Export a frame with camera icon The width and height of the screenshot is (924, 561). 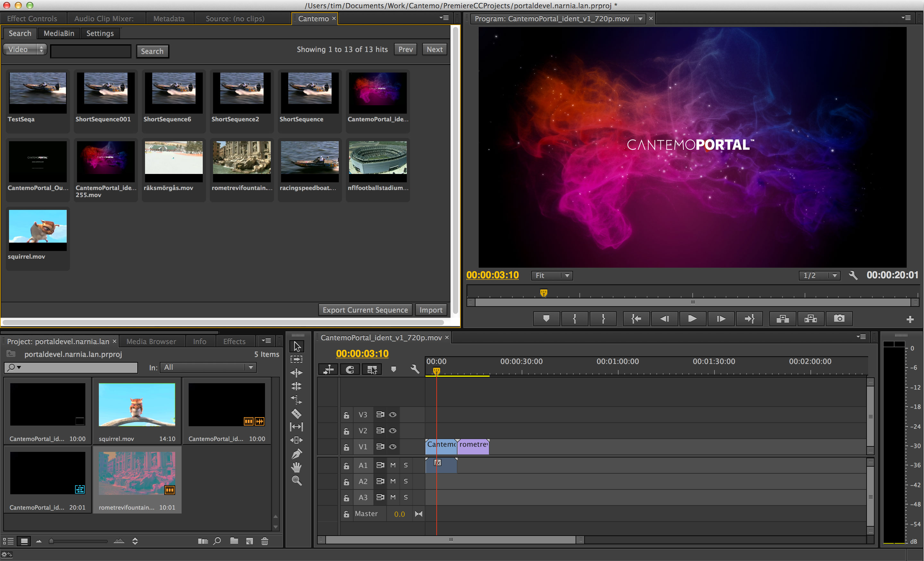tap(839, 319)
